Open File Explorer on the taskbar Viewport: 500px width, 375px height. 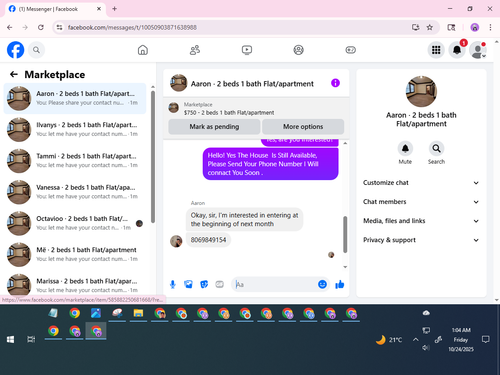[x=138, y=313]
